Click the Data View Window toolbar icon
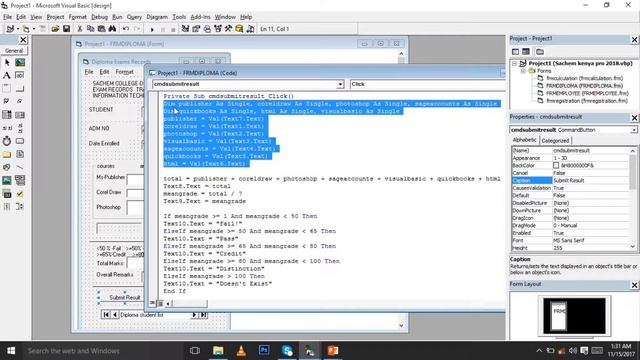 tap(239, 29)
